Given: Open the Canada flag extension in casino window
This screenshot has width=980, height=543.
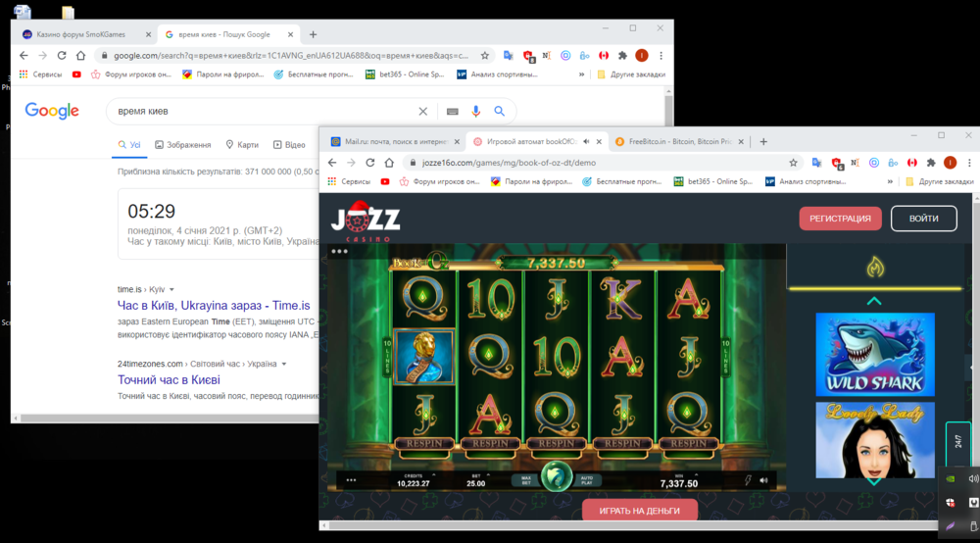Looking at the screenshot, I should [912, 163].
